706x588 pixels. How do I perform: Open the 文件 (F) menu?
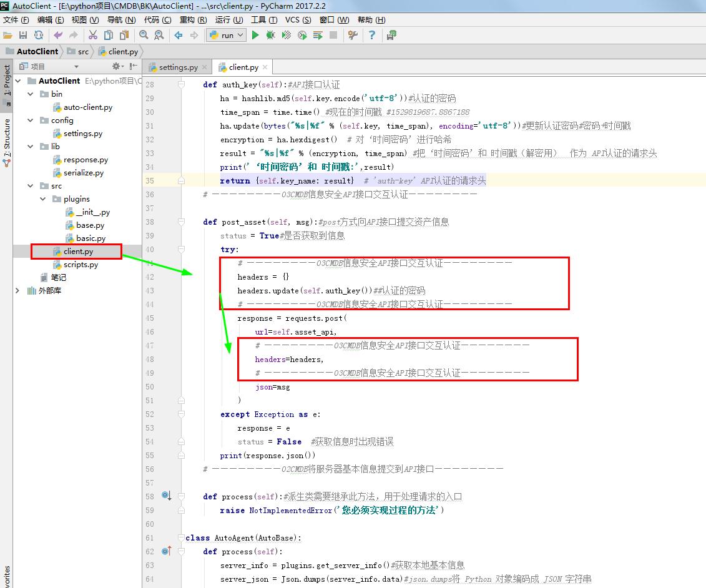(x=16, y=20)
